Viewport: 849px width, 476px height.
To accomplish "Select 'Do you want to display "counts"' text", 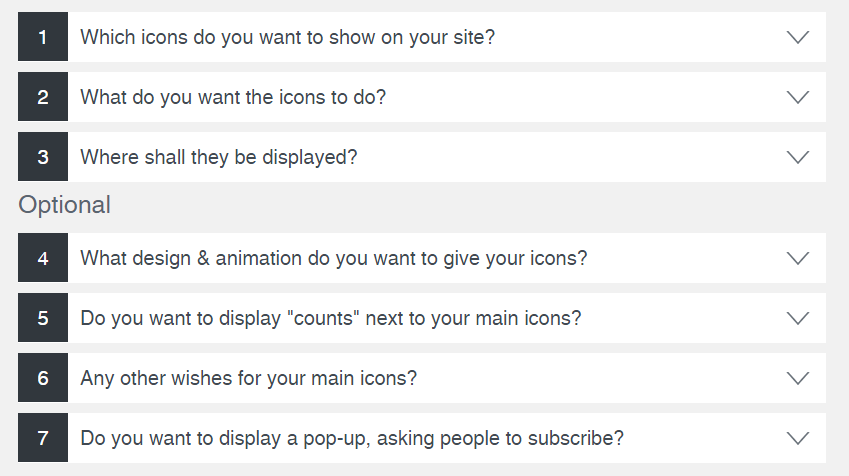I will coord(331,318).
